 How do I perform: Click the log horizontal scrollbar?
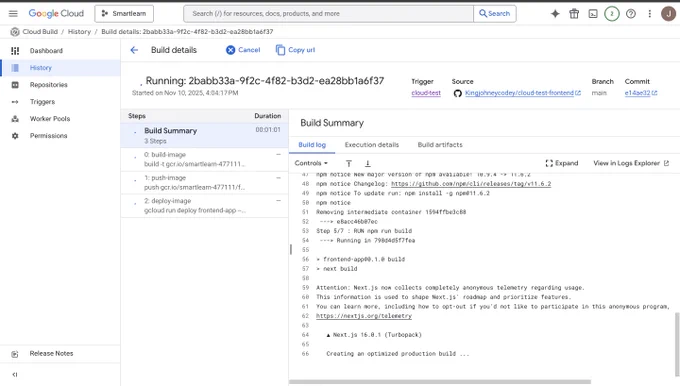click(440, 382)
